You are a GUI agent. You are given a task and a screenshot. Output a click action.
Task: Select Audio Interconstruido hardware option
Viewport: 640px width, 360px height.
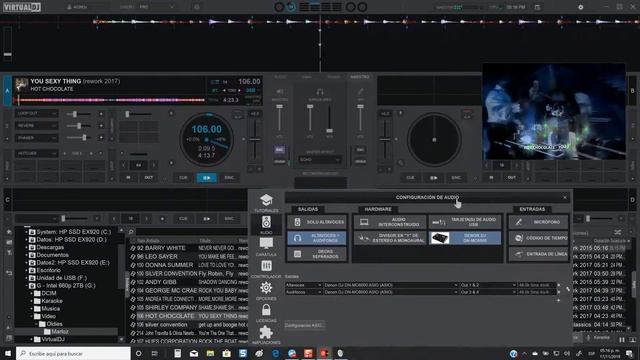(x=390, y=222)
